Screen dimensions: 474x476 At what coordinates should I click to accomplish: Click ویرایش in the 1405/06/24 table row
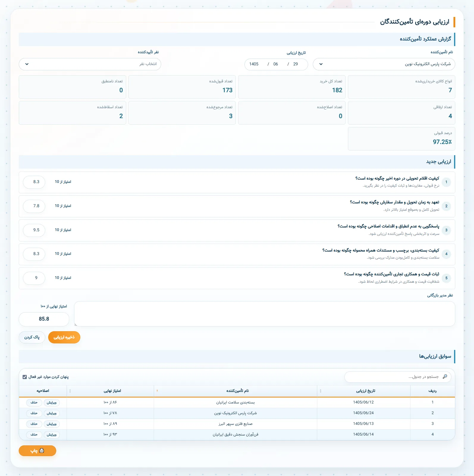(52, 413)
